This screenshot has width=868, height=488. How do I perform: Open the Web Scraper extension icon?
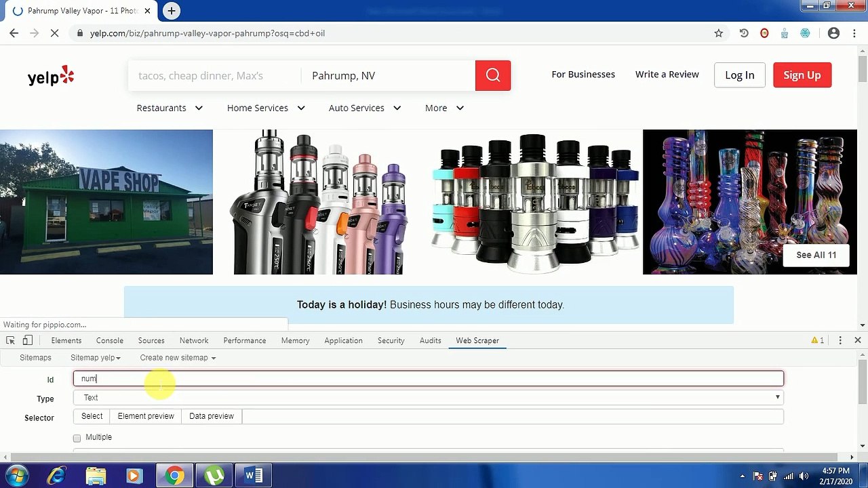(785, 33)
